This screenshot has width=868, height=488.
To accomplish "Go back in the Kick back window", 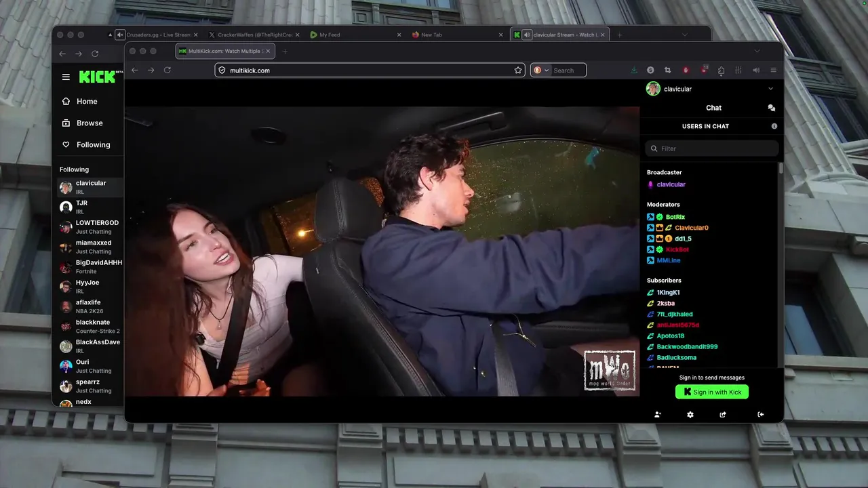I will pos(62,54).
